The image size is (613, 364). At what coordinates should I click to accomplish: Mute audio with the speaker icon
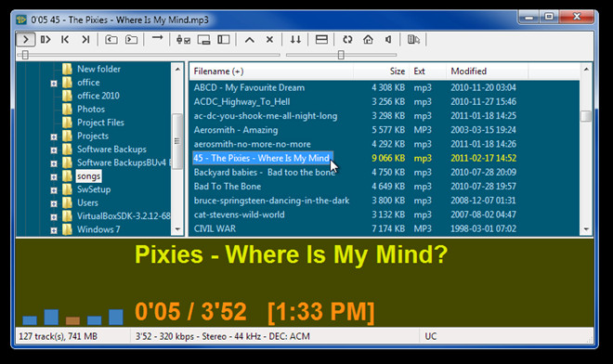pos(388,40)
